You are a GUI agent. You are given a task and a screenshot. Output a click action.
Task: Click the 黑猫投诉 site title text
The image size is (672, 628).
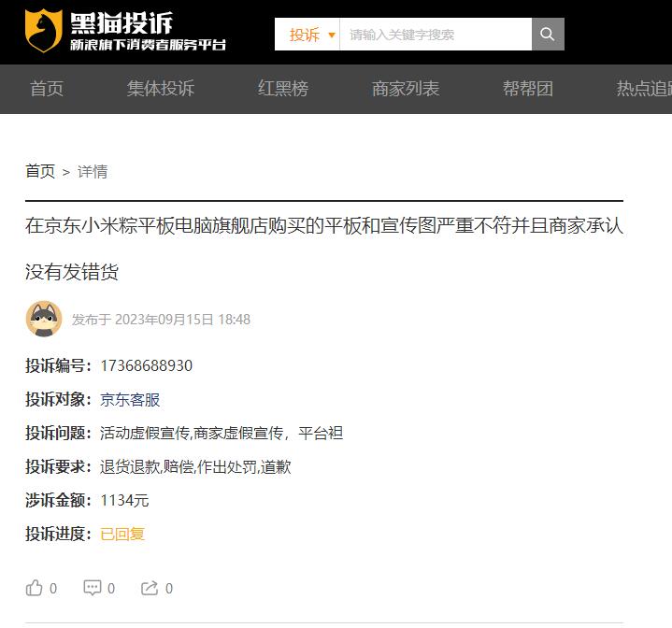point(122,22)
